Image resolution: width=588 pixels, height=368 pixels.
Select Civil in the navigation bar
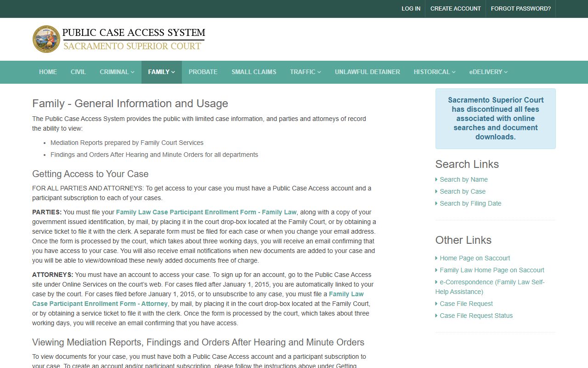point(78,72)
